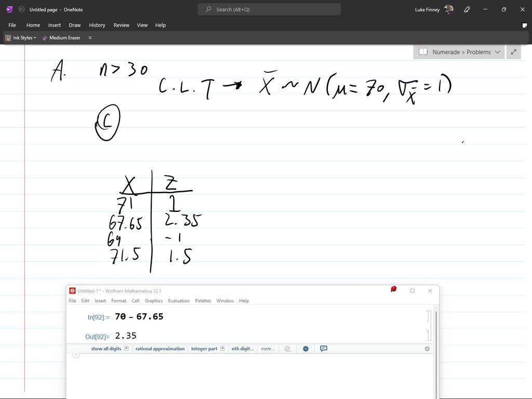Click the add new cell plus icon
532x399 pixels.
click(76, 355)
